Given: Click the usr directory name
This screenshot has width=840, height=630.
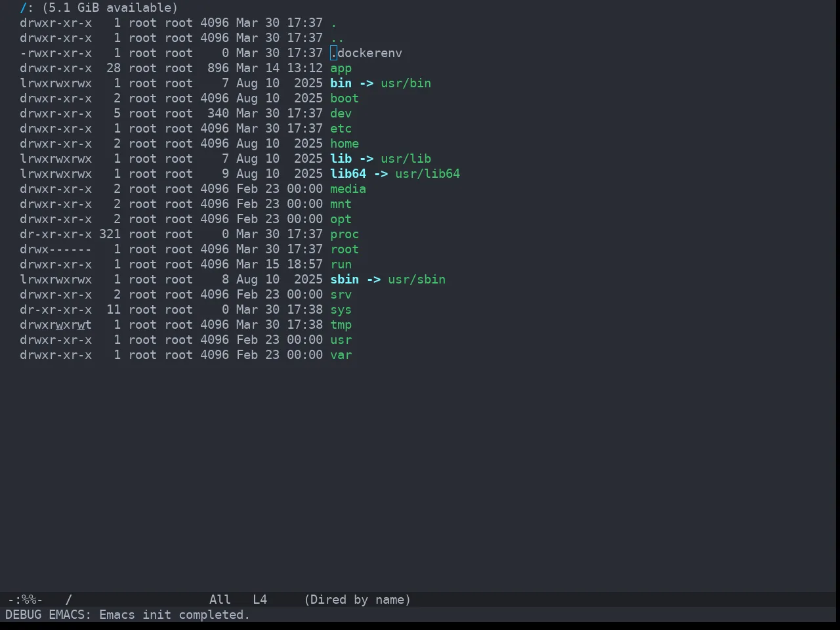Looking at the screenshot, I should point(341,340).
